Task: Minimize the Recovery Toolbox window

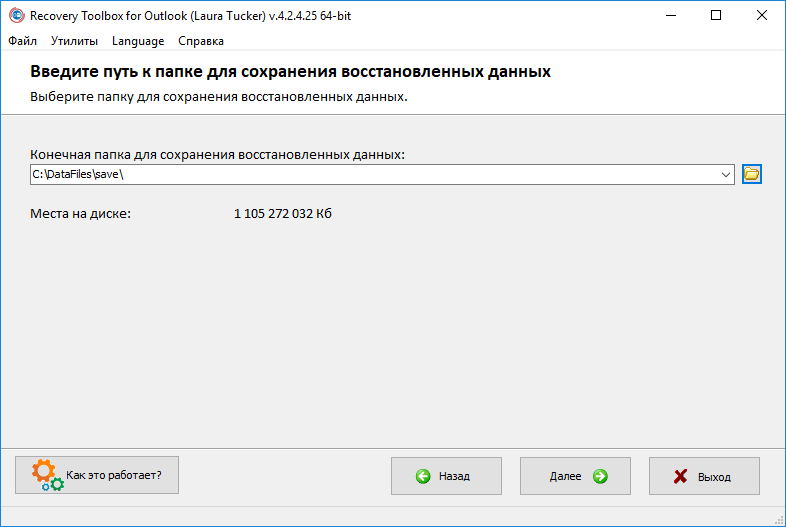Action: point(671,16)
